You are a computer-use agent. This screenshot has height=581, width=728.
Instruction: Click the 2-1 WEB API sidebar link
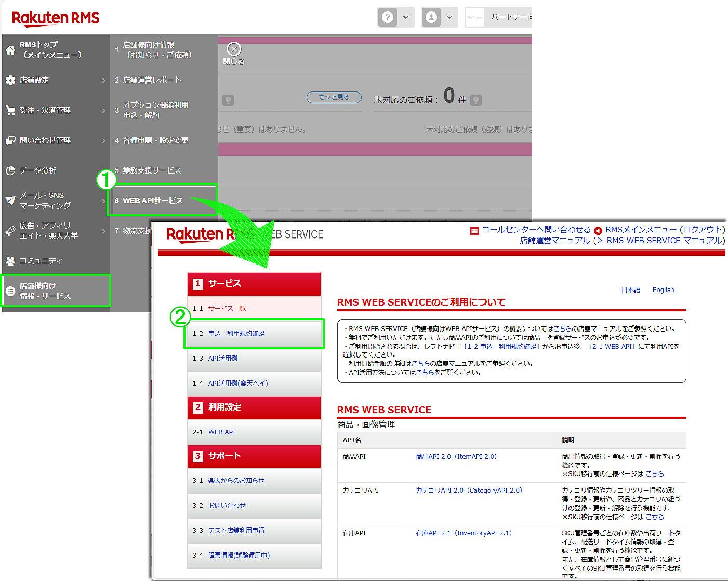pyautogui.click(x=221, y=432)
